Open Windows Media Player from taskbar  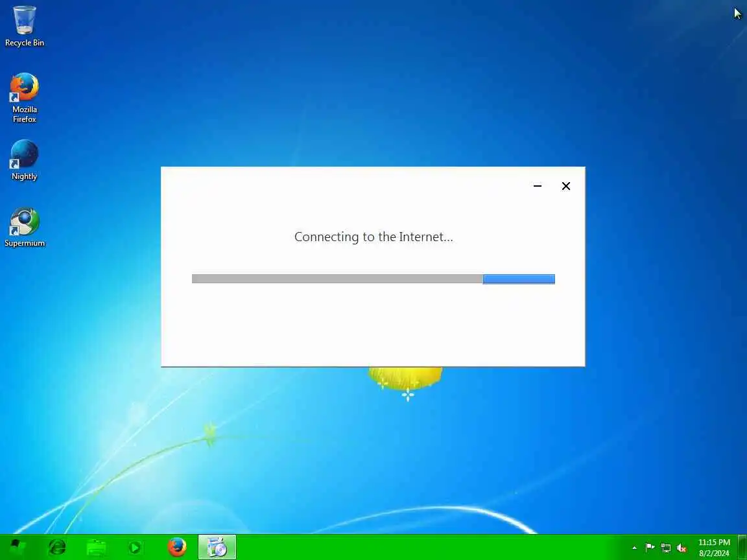136,547
